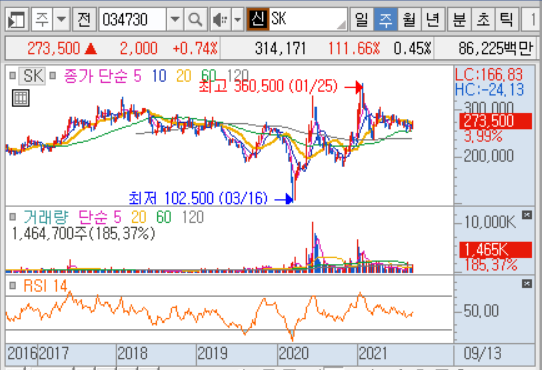Click the 20-period moving average label

click(x=184, y=76)
